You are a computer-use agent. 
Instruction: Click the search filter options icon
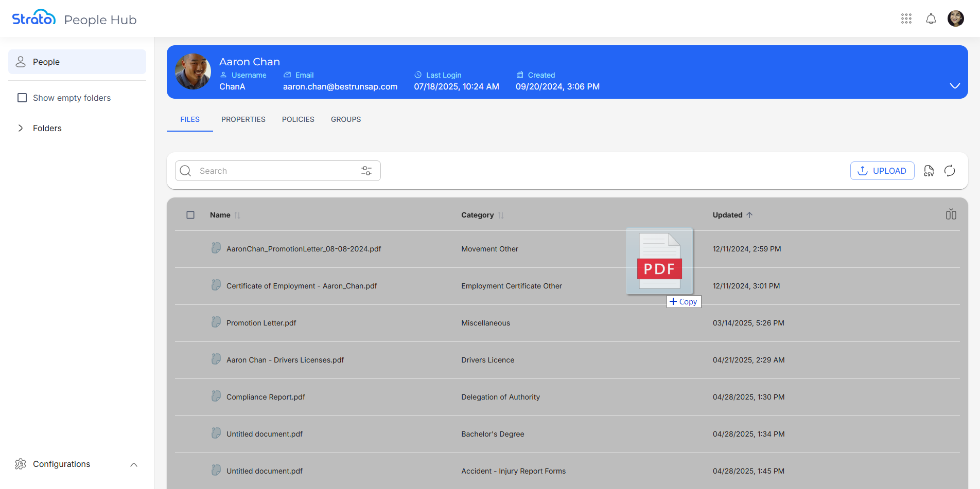(366, 171)
